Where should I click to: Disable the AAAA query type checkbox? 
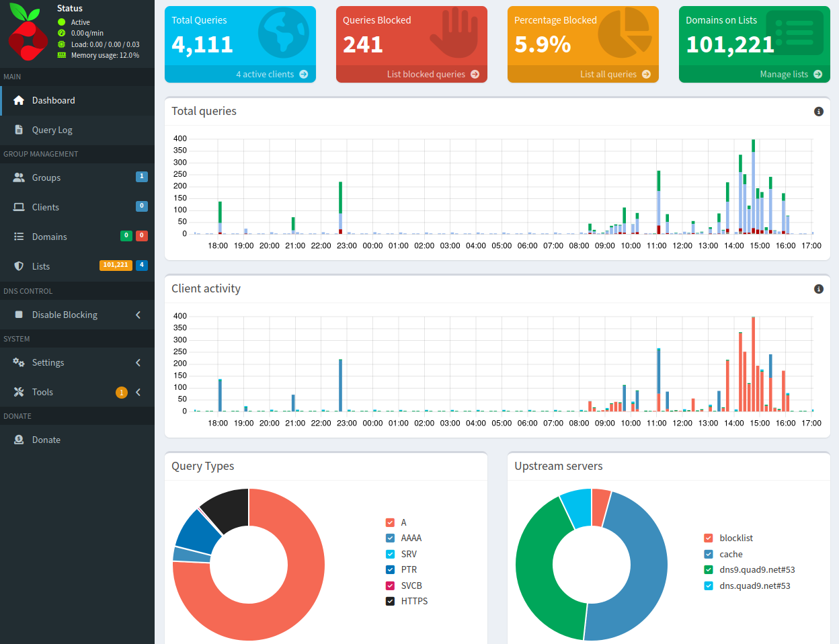[x=389, y=538]
